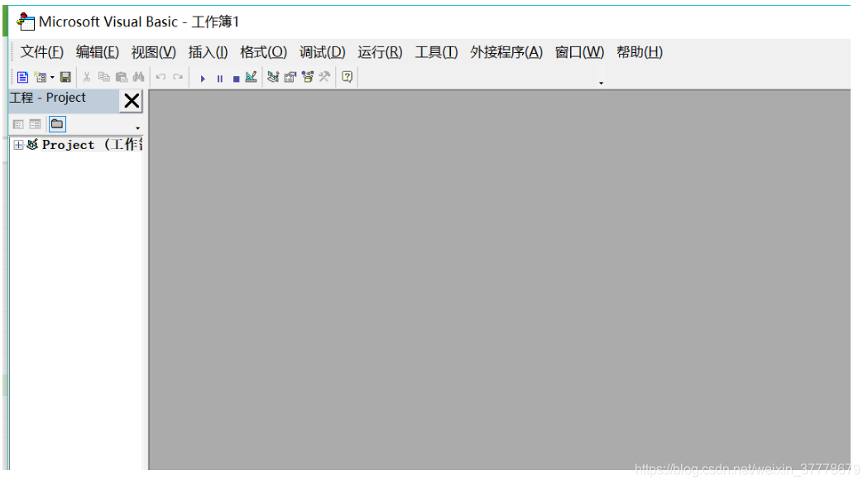Save the workbook with floppy icon
This screenshot has height=485, width=868.
[x=65, y=77]
